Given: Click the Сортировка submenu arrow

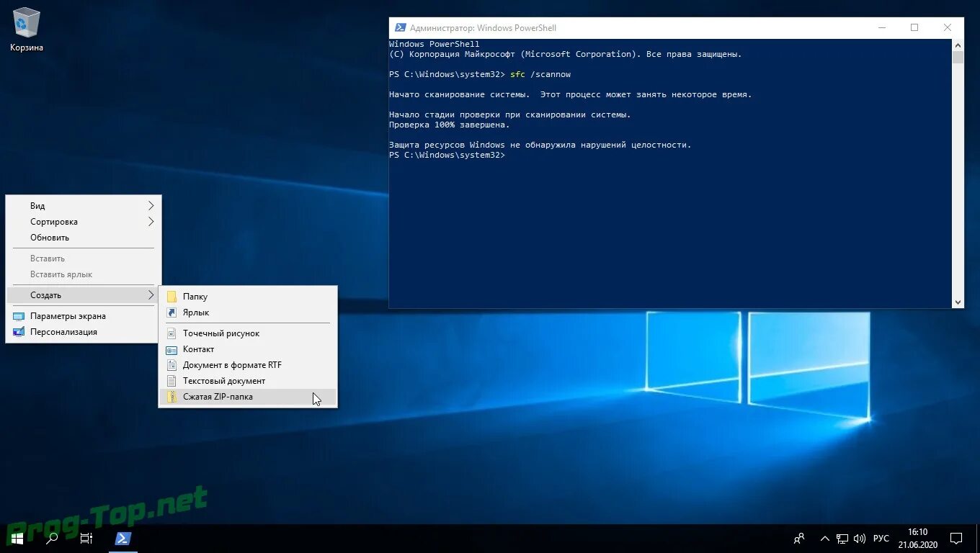Looking at the screenshot, I should [151, 222].
